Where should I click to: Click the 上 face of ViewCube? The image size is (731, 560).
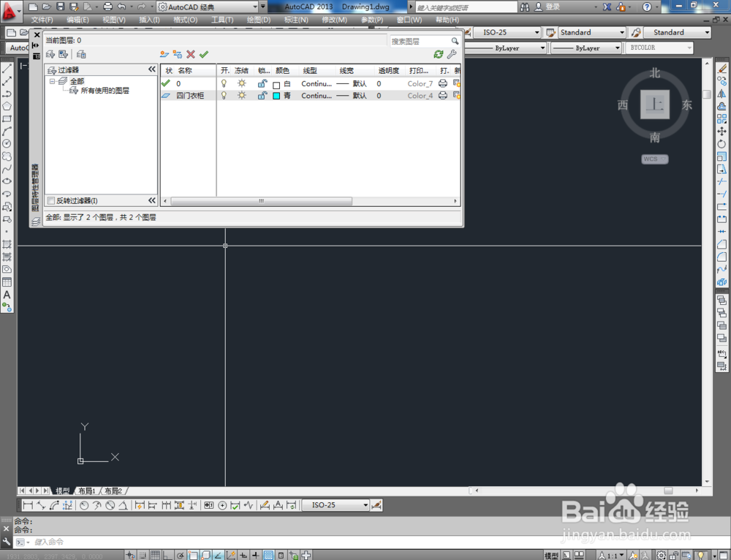pos(654,105)
